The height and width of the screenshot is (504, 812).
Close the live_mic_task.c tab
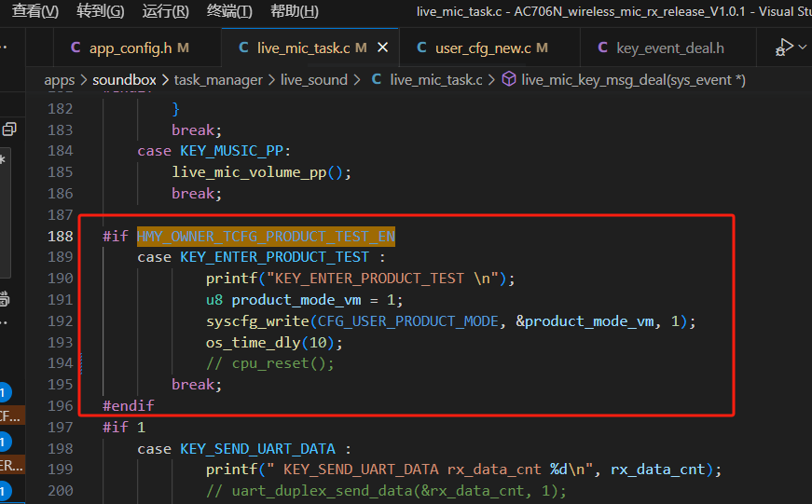click(383, 48)
